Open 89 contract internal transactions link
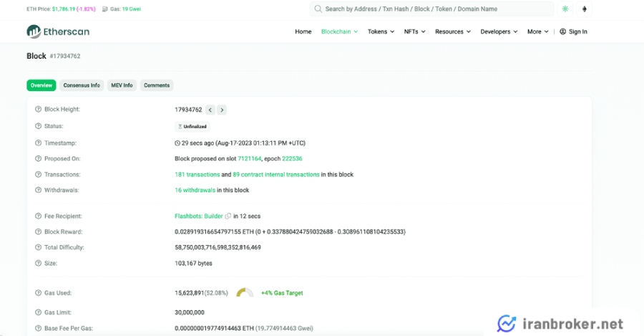 click(x=276, y=174)
